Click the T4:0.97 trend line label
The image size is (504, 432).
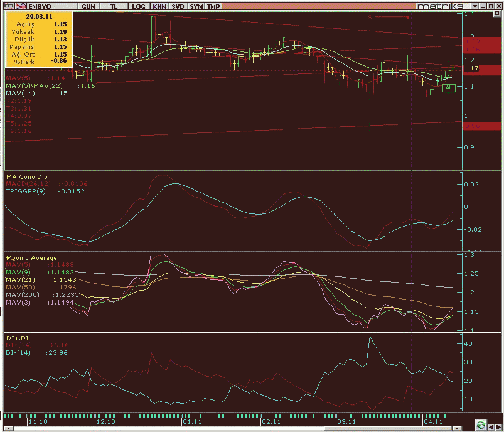pos(19,116)
